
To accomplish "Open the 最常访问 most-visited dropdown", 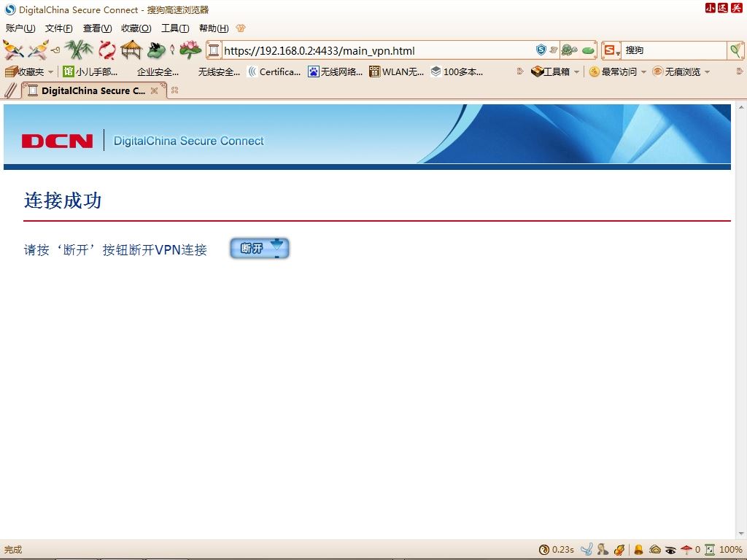I will tap(618, 72).
